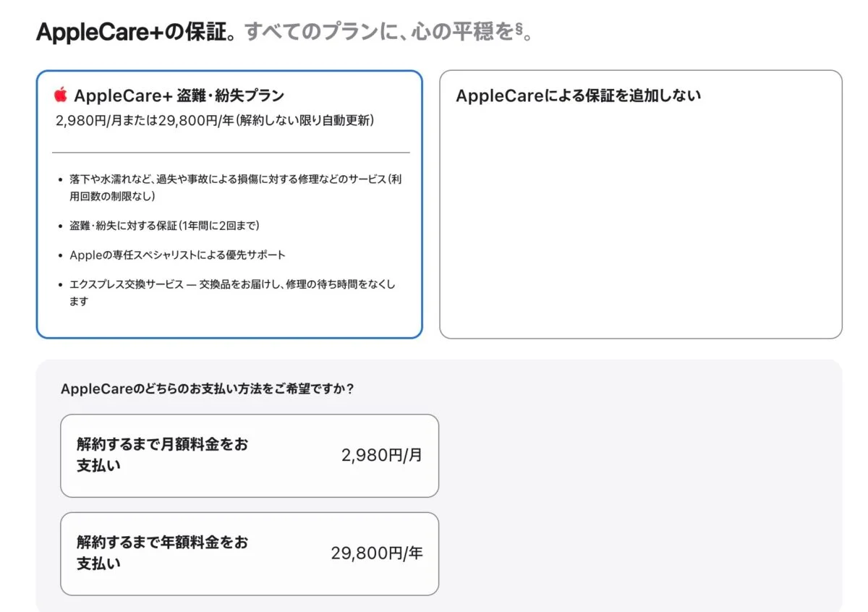Click question AppleCareのどちらのお支払い方法をご希望ですか?
Image resolution: width=868 pixels, height=612 pixels.
point(208,389)
